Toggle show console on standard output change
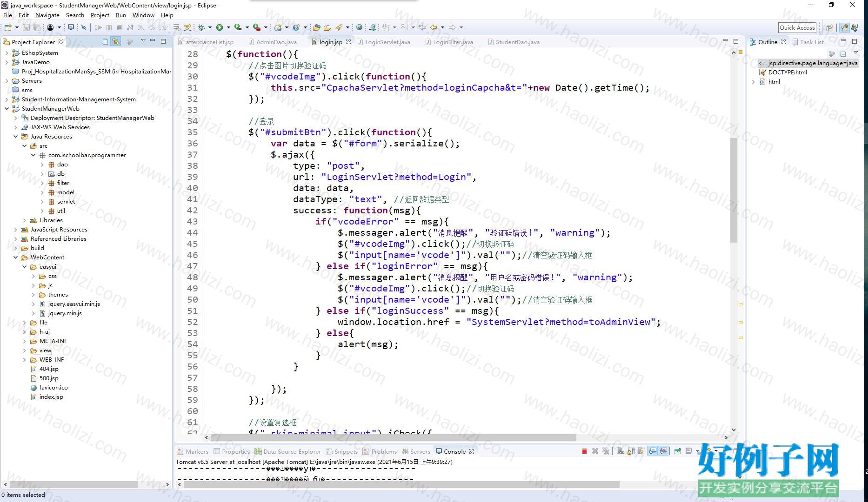 [x=653, y=451]
